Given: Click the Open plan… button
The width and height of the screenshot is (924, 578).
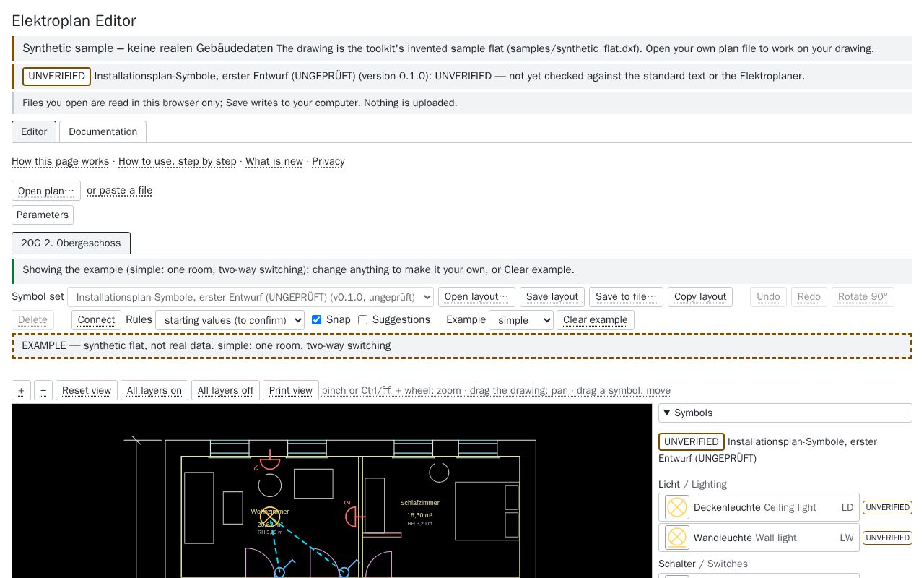Looking at the screenshot, I should (46, 191).
